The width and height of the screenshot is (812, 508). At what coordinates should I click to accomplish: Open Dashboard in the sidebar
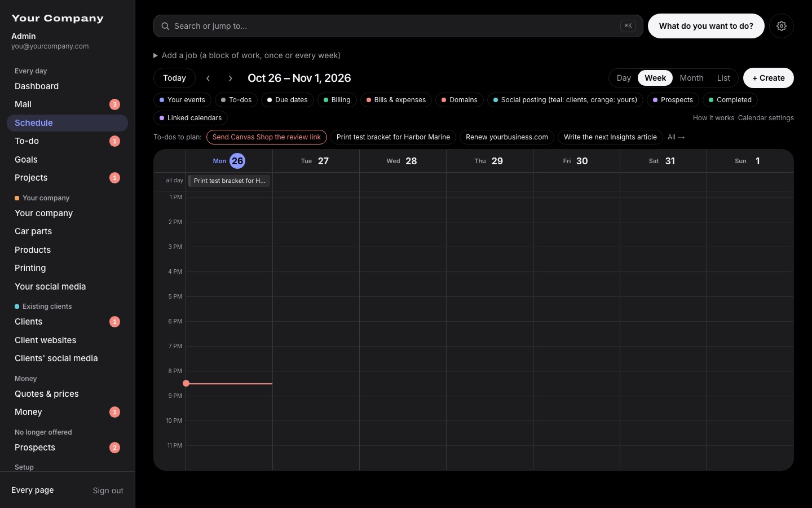pos(67,86)
